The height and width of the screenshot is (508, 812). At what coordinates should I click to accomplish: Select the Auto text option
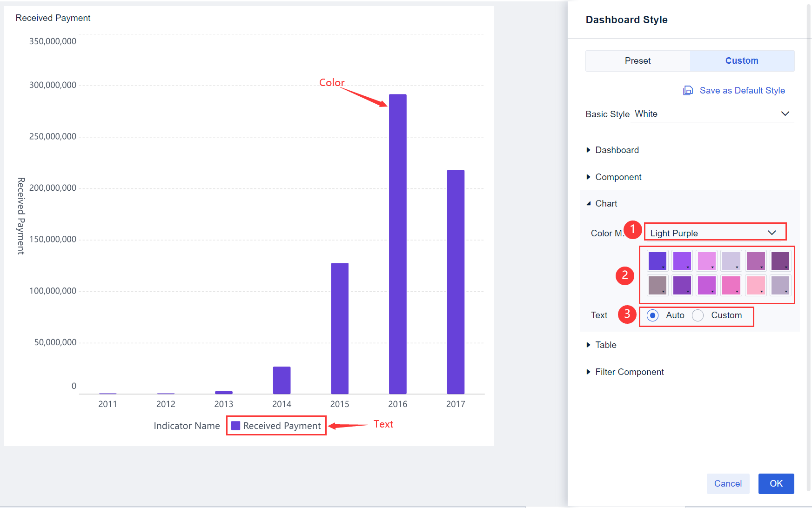point(653,315)
